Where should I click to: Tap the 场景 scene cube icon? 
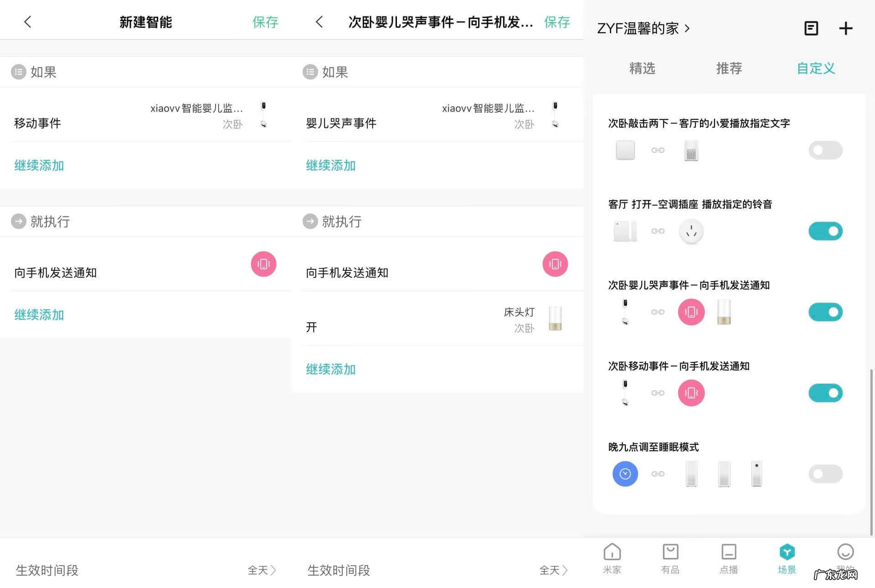[x=787, y=557]
